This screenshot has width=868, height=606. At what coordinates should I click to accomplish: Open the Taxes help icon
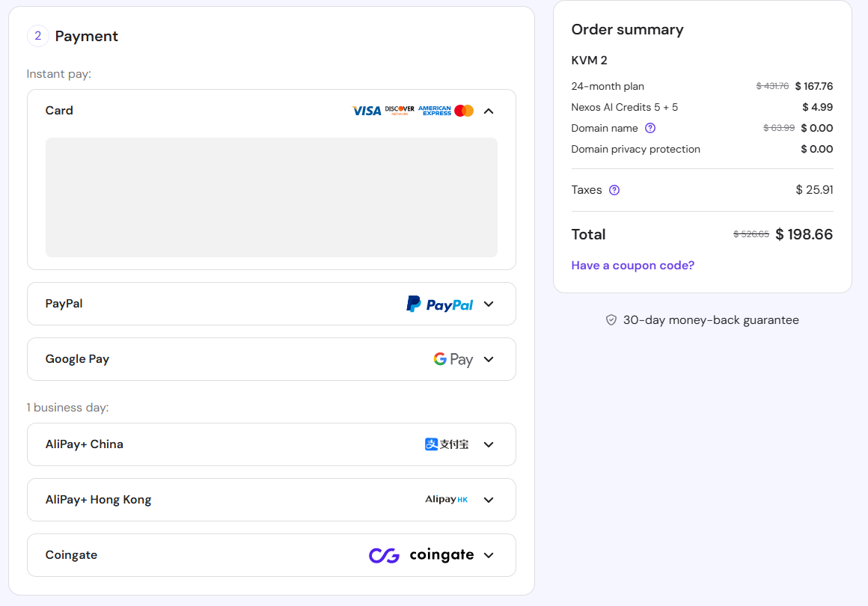click(x=614, y=190)
